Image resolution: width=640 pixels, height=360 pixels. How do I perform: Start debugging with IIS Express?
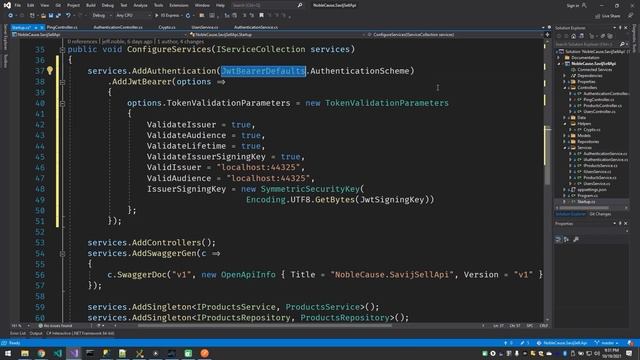tap(168, 16)
